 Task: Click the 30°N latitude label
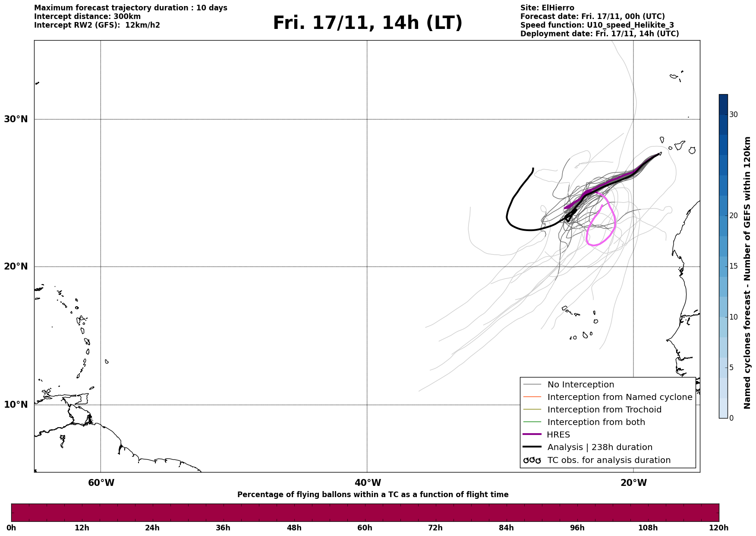(x=16, y=119)
